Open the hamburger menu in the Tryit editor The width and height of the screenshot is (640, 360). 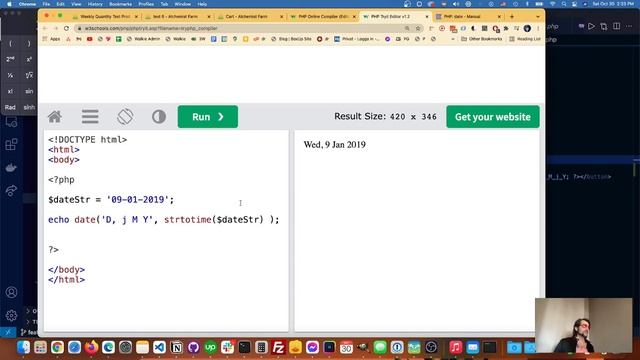pyautogui.click(x=90, y=117)
